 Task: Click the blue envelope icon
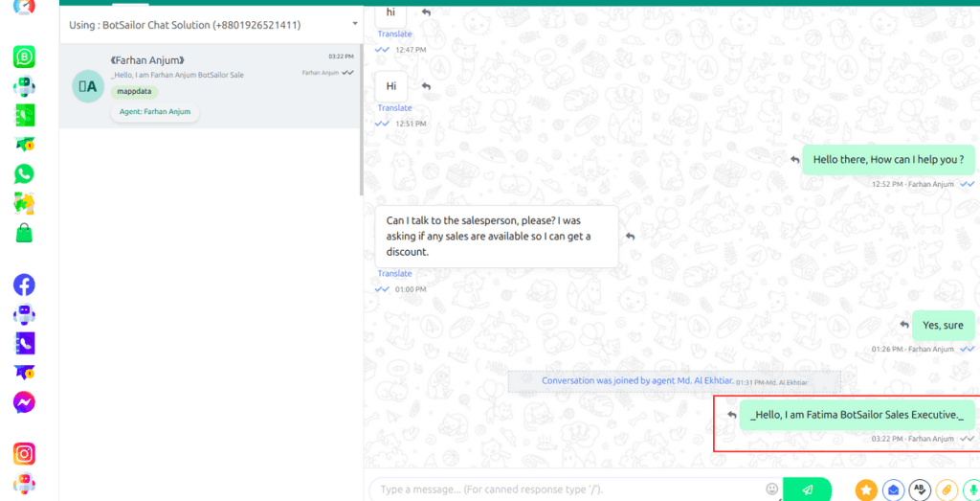[893, 490]
